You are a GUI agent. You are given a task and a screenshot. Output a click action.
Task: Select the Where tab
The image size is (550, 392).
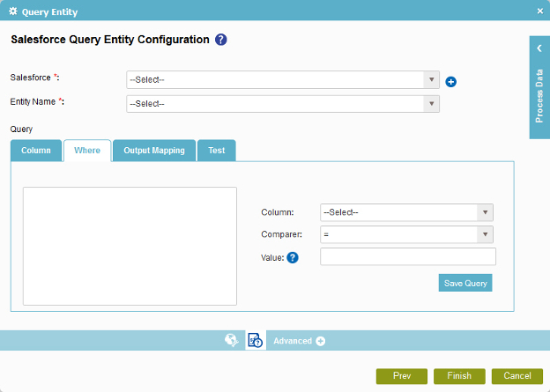(x=87, y=151)
